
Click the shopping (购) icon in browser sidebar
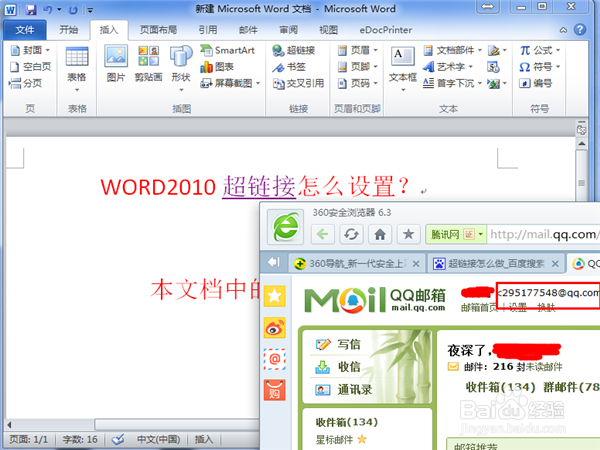point(274,390)
